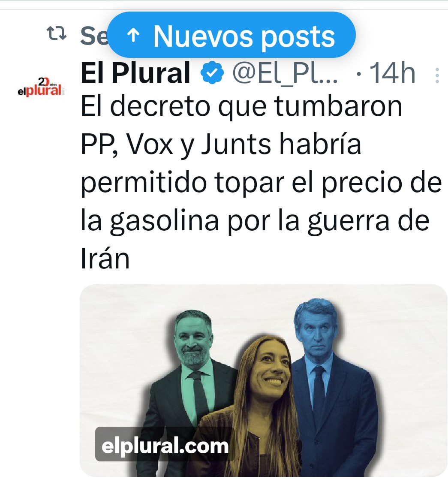
Task: Click the up arrow inside Nuevos posts pill
Action: click(x=133, y=36)
